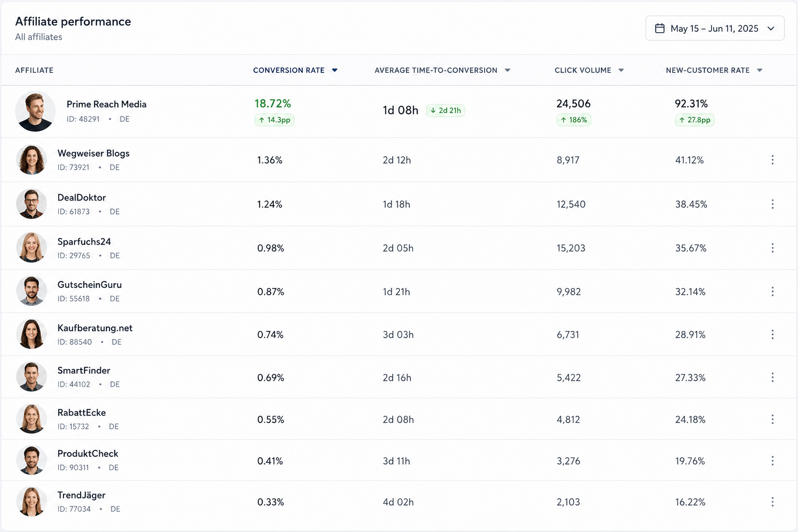
Task: Open ProduktCheck affiliate name
Action: (88, 454)
